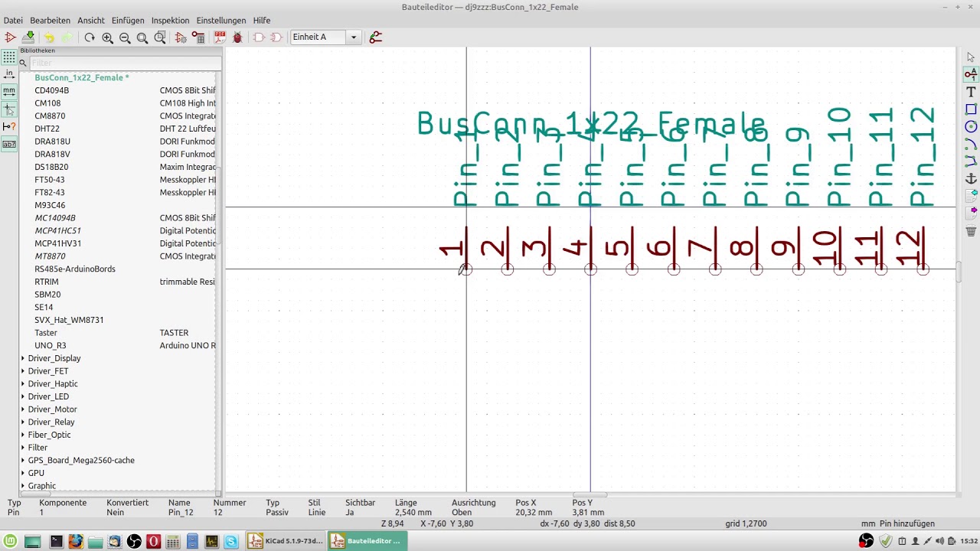This screenshot has height=551, width=980.
Task: Save current symbol to library
Action: [x=28, y=37]
